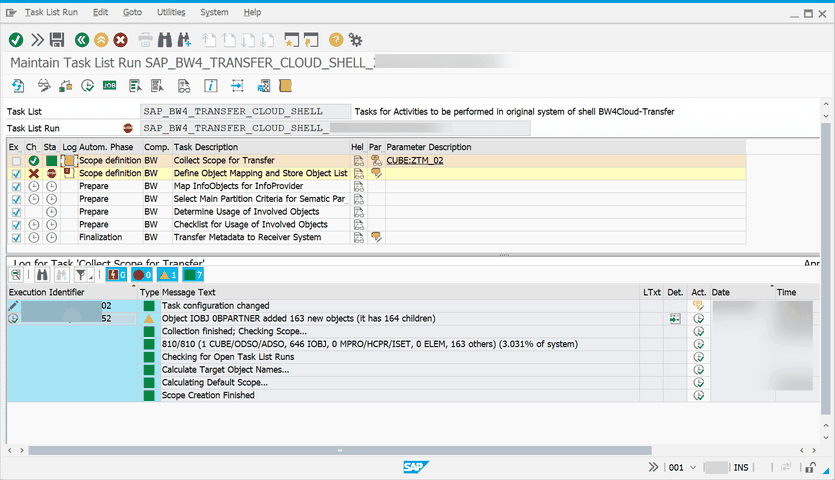Open the Utilities menu
This screenshot has width=835, height=480.
point(171,12)
